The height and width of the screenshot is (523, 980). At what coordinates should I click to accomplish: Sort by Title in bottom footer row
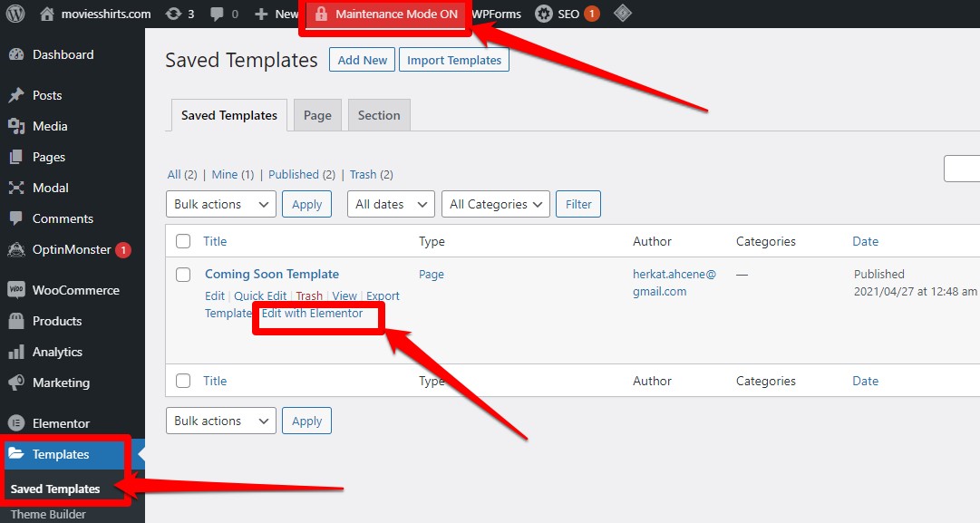pos(215,381)
